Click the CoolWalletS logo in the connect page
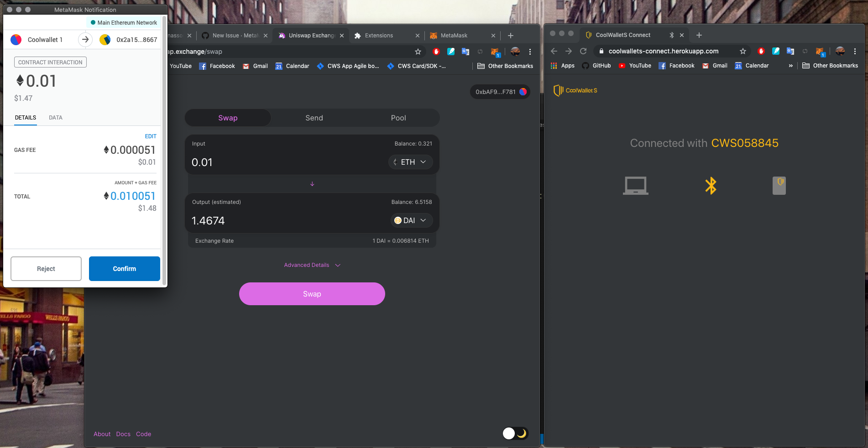The width and height of the screenshot is (868, 448). pos(575,90)
